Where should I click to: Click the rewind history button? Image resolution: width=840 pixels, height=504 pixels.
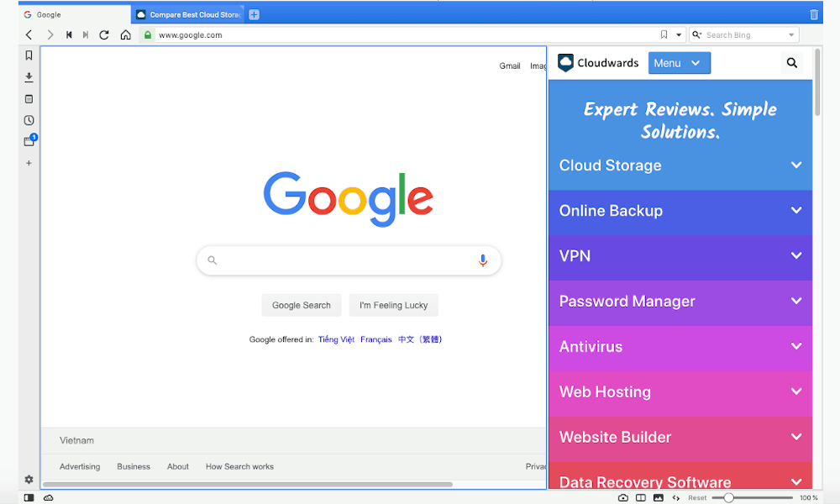click(x=69, y=34)
